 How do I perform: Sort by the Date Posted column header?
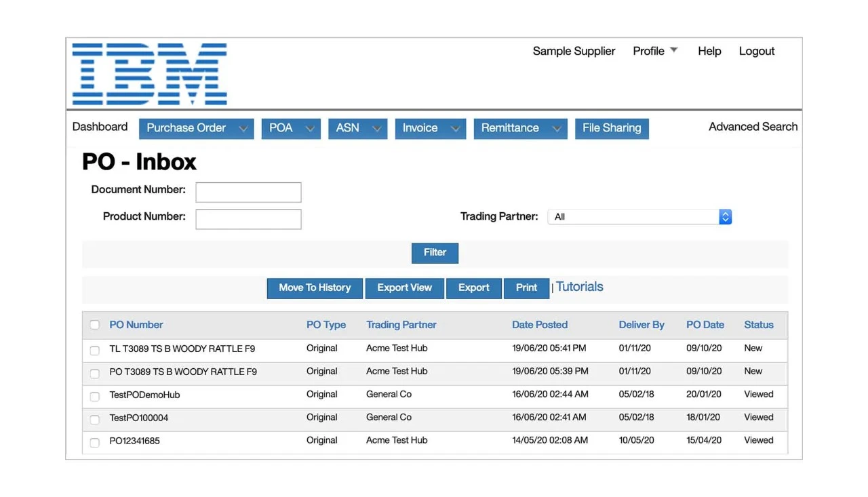(539, 325)
